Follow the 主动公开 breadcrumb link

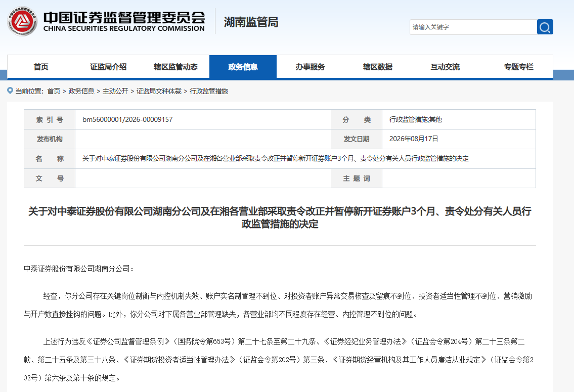click(x=115, y=91)
